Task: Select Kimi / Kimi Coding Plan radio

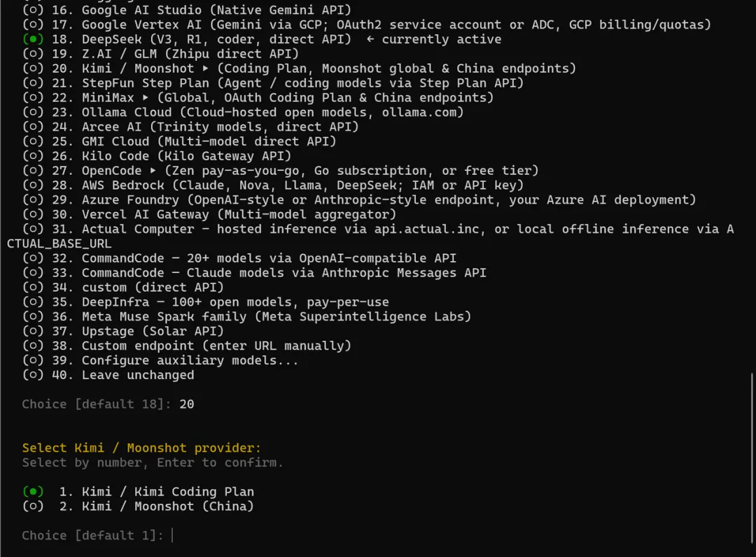Action: [33, 491]
